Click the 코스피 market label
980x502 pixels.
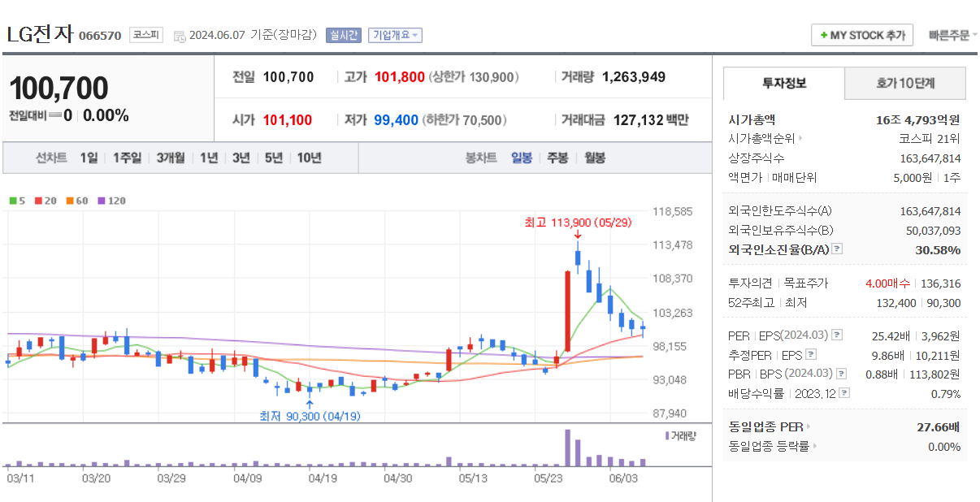pyautogui.click(x=146, y=36)
